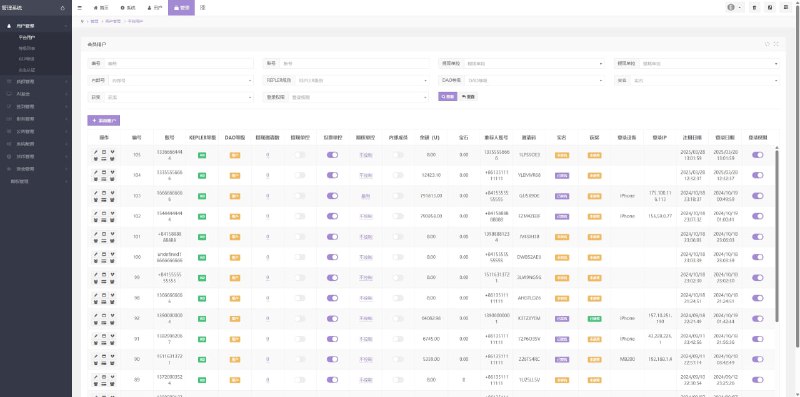Click the edit pencil icon in row 98

pos(95,295)
